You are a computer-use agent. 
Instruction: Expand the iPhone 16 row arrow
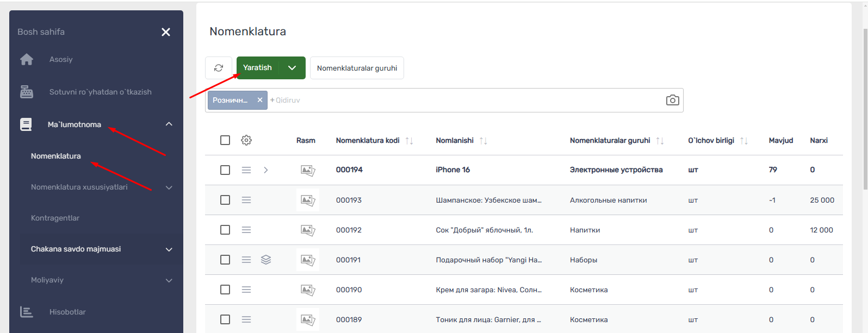point(266,170)
